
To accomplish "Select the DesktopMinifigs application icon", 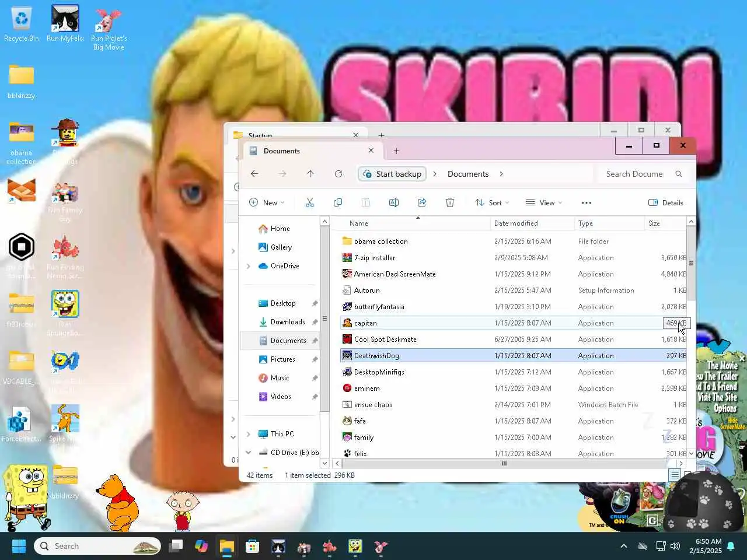I will click(x=347, y=372).
